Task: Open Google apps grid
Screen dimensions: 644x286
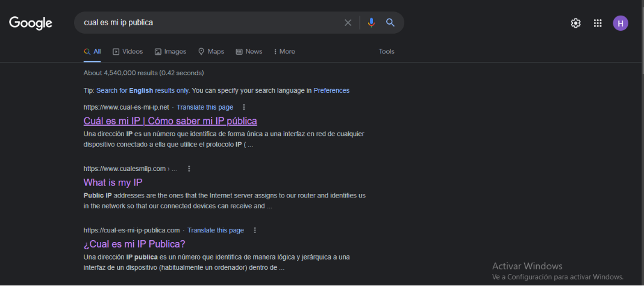Action: 598,23
